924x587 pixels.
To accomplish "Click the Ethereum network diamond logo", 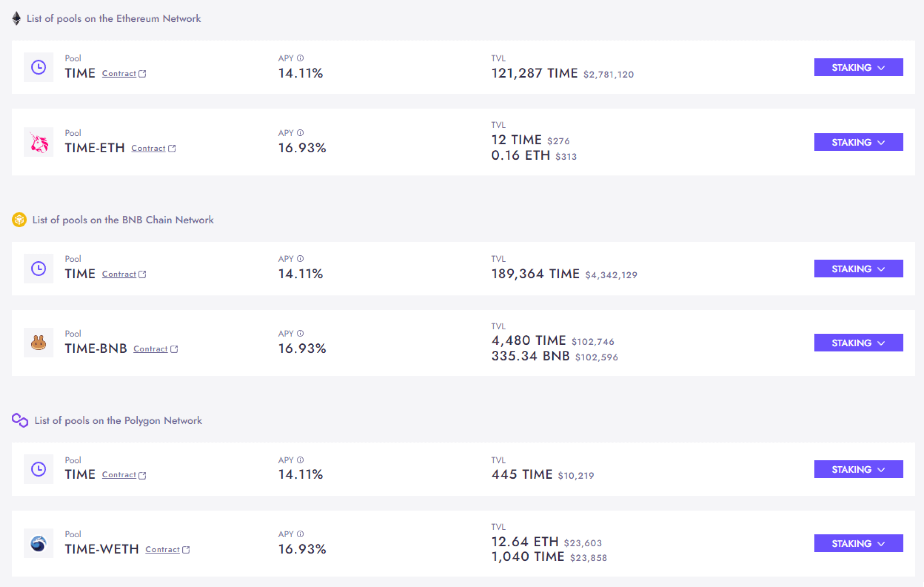I will pyautogui.click(x=16, y=18).
